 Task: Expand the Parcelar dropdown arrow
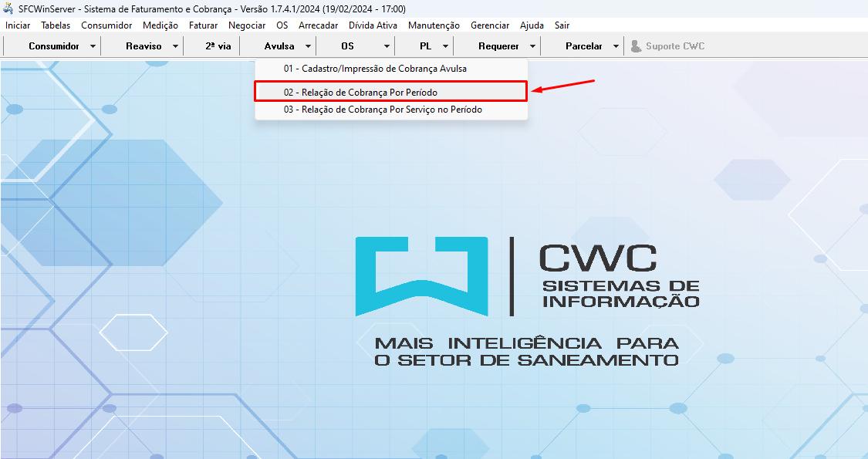pyautogui.click(x=616, y=46)
